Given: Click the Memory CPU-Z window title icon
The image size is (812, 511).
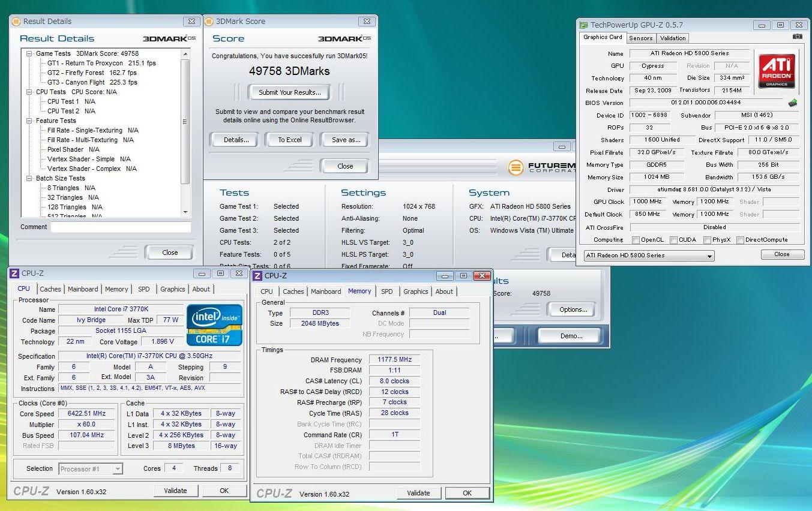Looking at the screenshot, I should pyautogui.click(x=257, y=275).
